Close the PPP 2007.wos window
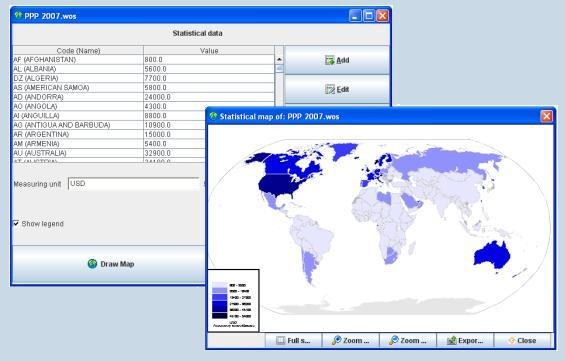Viewport: 565px width, 361px height. click(x=382, y=16)
